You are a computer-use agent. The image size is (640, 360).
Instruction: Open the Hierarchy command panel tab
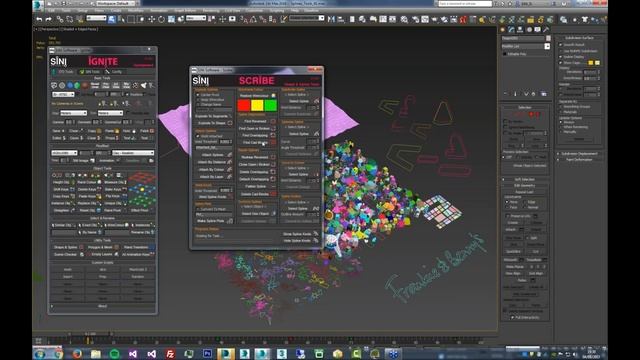(520, 29)
